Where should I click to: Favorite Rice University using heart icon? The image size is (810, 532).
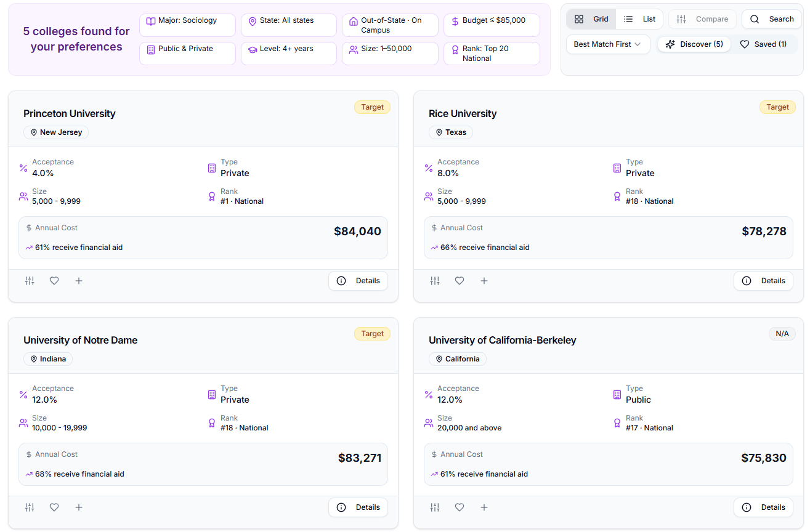pos(460,281)
